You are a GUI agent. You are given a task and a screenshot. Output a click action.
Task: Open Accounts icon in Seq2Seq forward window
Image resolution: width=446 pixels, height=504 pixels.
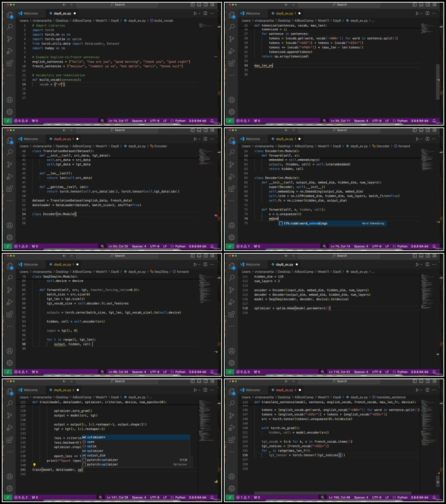pos(10,351)
